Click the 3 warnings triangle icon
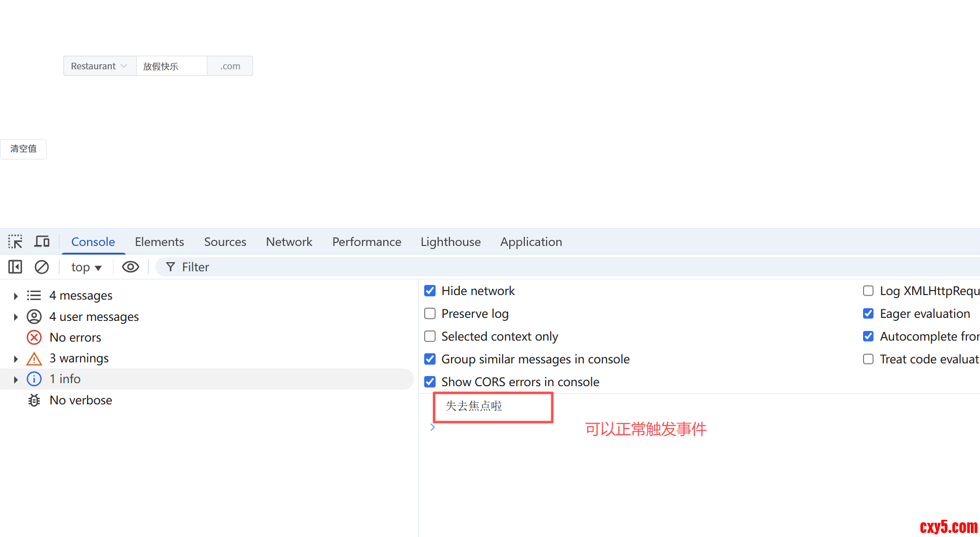Image resolution: width=980 pixels, height=537 pixels. point(34,359)
